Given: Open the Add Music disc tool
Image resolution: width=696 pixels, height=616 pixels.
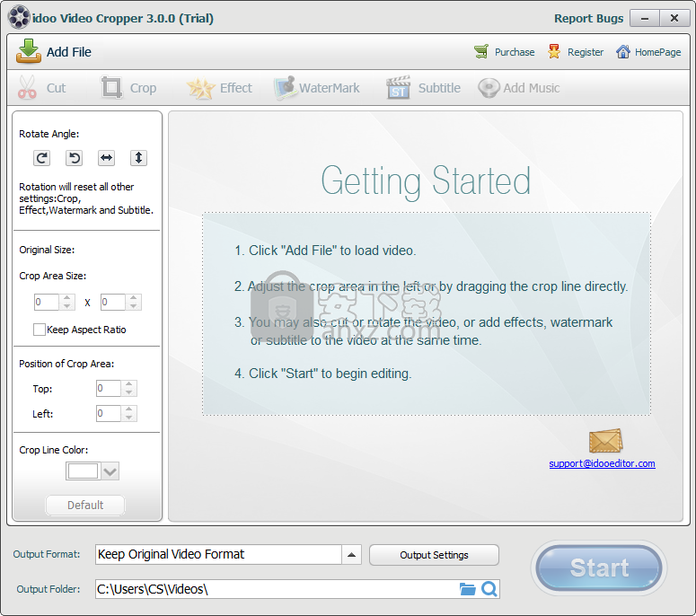Looking at the screenshot, I should coord(489,88).
